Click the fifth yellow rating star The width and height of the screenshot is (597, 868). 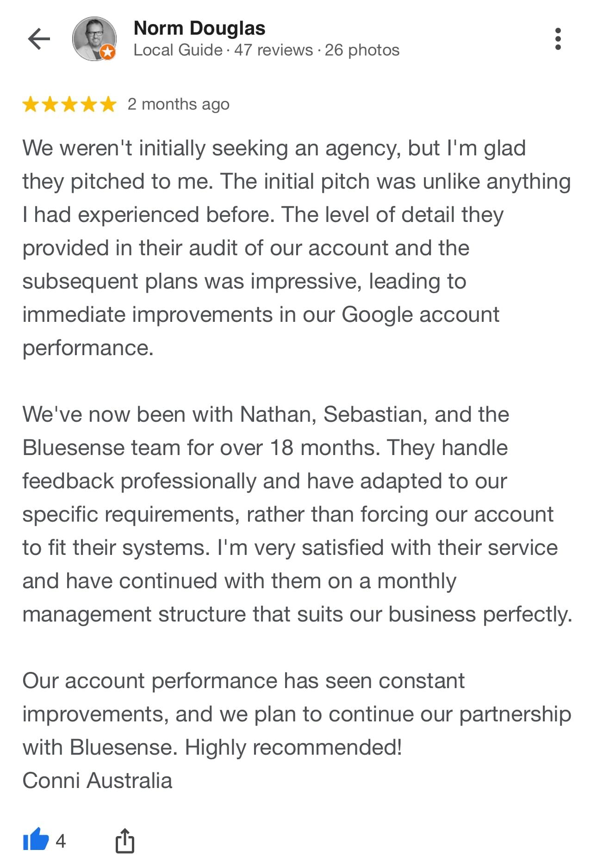pyautogui.click(x=108, y=105)
